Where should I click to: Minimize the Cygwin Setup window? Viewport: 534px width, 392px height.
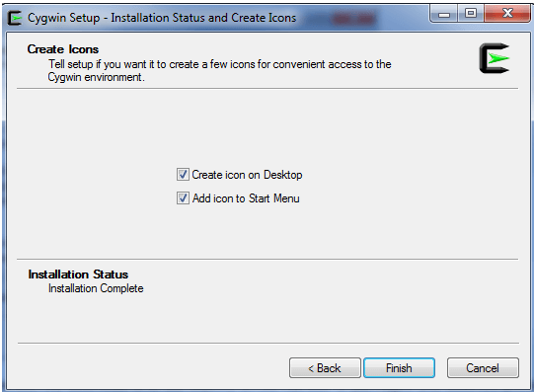pyautogui.click(x=444, y=14)
